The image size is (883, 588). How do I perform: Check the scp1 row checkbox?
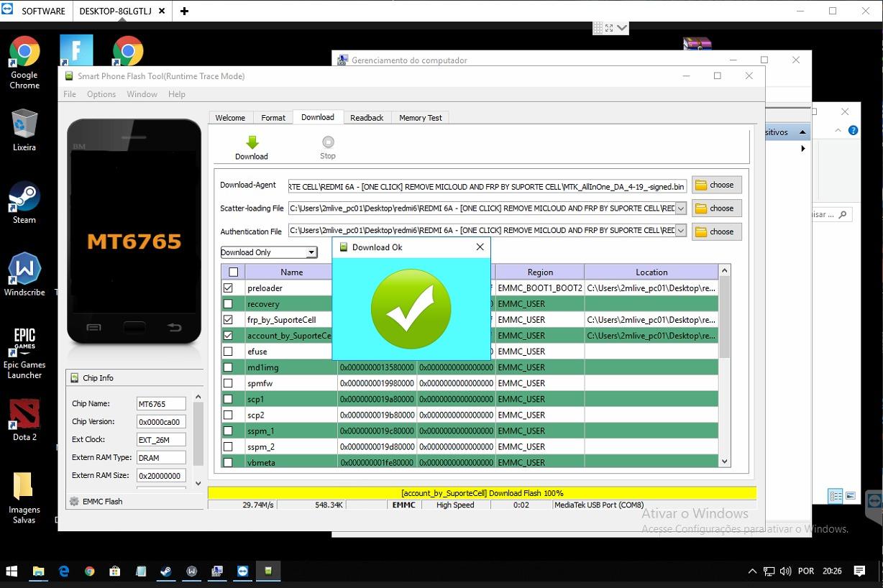click(228, 399)
